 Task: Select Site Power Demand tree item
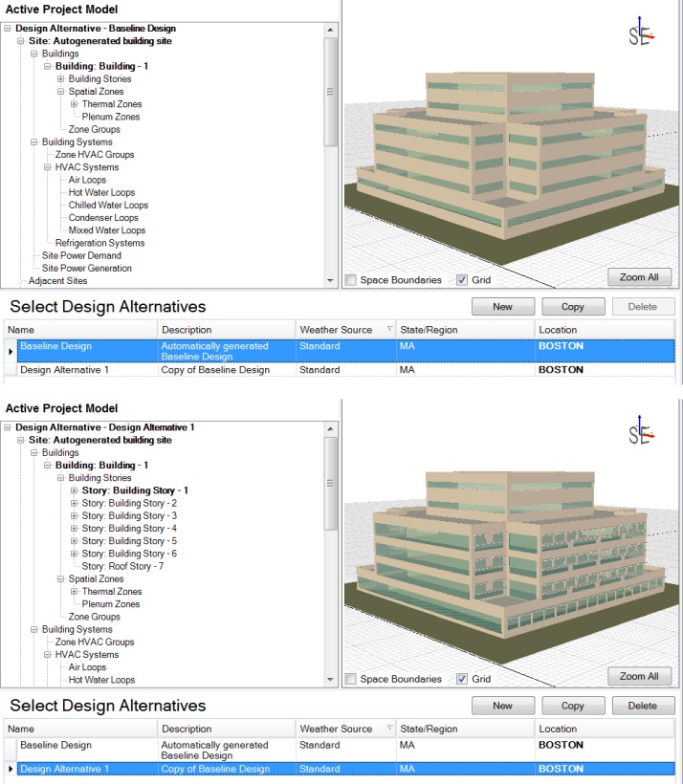click(x=81, y=255)
